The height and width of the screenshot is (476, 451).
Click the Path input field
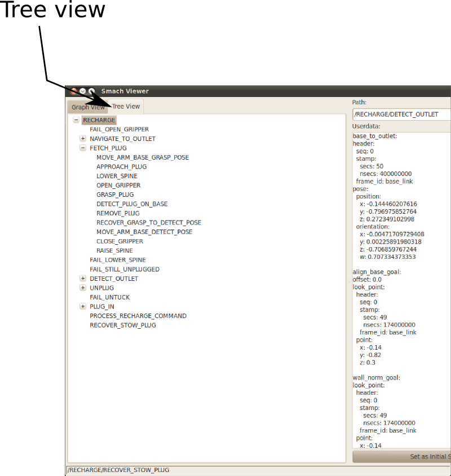click(401, 114)
